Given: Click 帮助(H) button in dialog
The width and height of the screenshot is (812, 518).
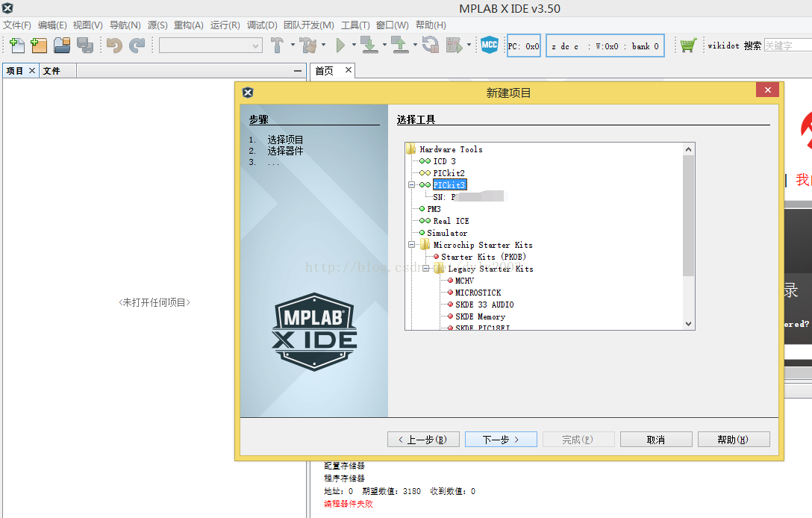Looking at the screenshot, I should coord(734,440).
